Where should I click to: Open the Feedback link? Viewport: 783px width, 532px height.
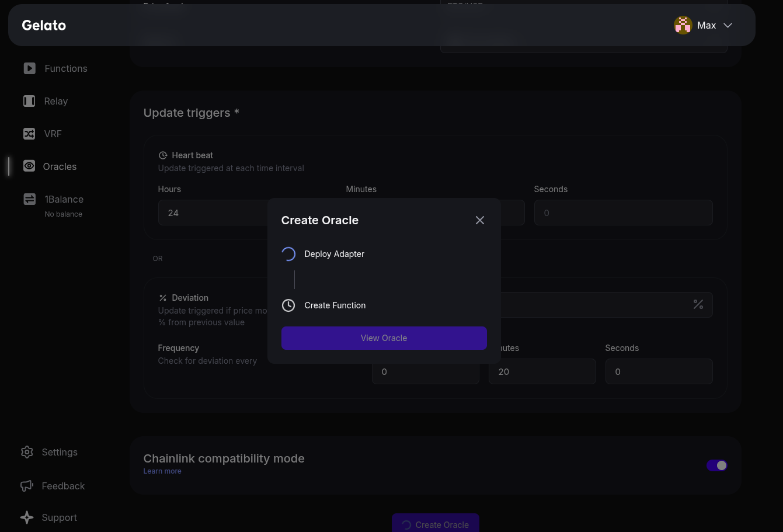coord(63,486)
